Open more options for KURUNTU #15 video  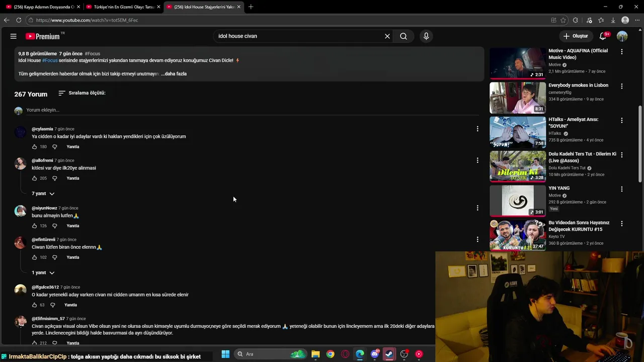click(x=622, y=223)
